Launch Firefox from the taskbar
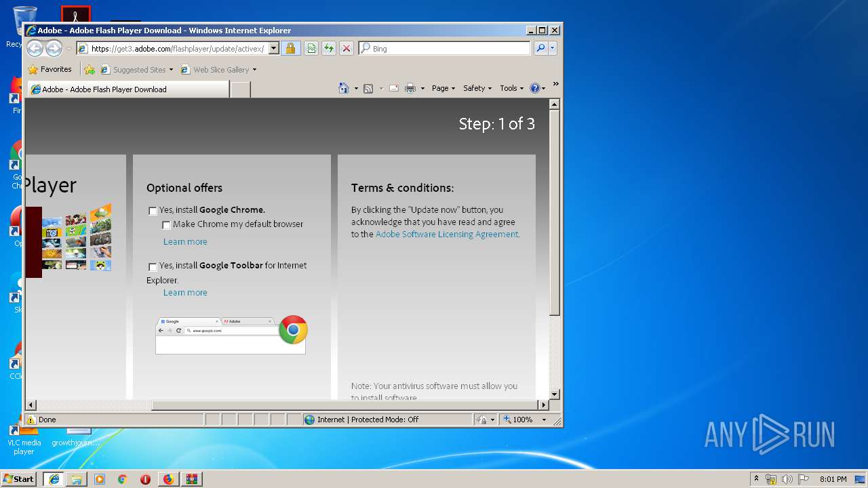868x488 pixels. coord(168,479)
